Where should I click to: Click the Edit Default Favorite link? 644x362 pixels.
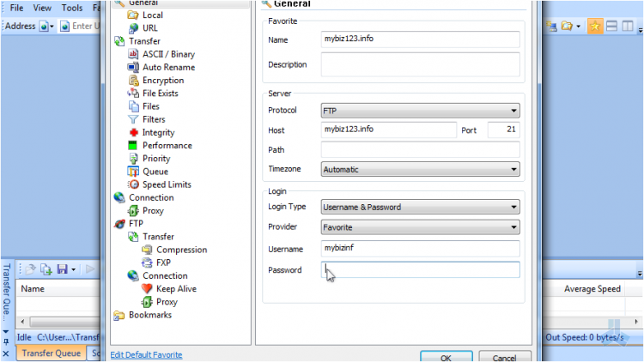146,355
